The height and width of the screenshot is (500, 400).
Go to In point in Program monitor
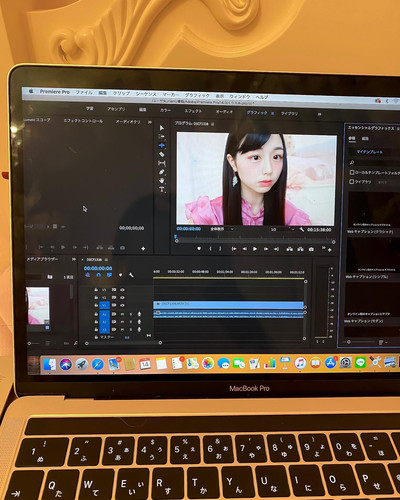pyautogui.click(x=234, y=249)
